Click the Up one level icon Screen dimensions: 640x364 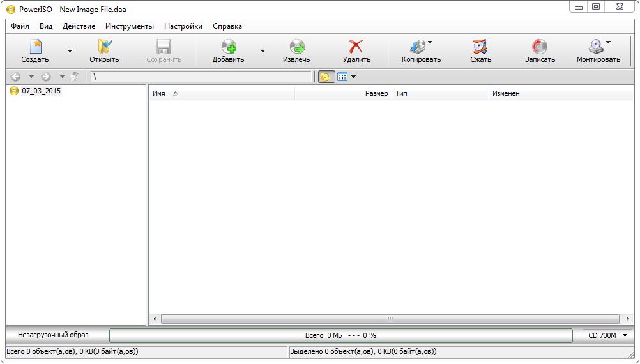point(75,77)
